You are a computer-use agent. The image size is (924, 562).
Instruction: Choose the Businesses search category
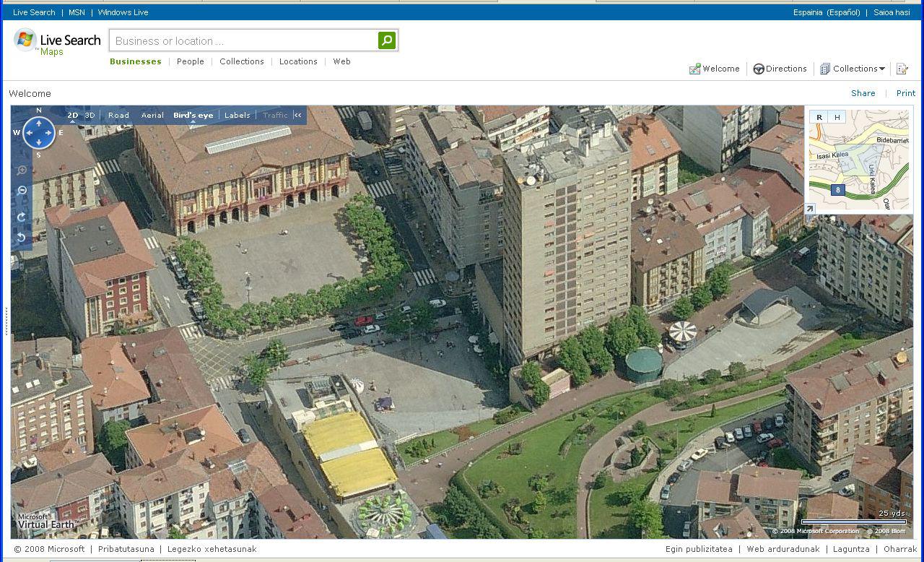coord(136,61)
